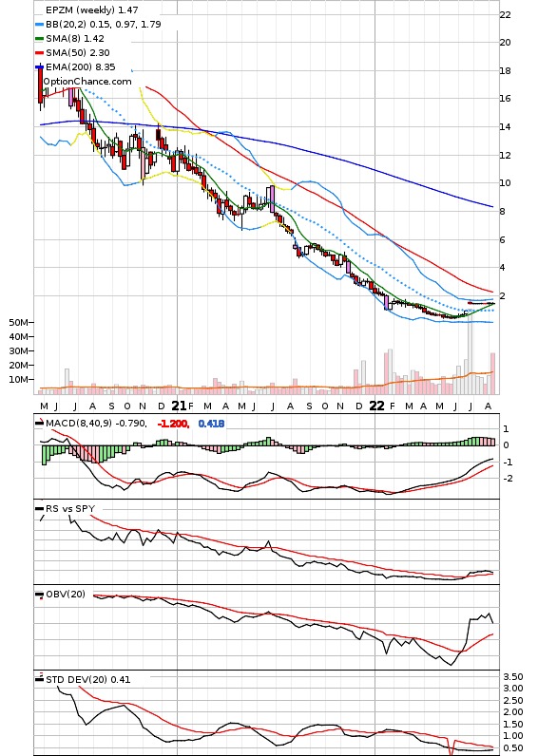Click the EPZM (weekly) 1.47 title
Screen dimensions: 538x756
pos(91,9)
